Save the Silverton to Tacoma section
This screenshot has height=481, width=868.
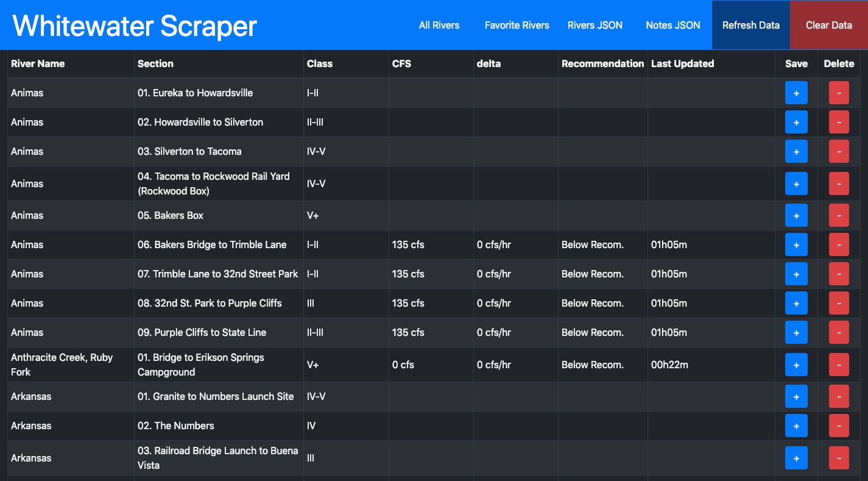[796, 151]
